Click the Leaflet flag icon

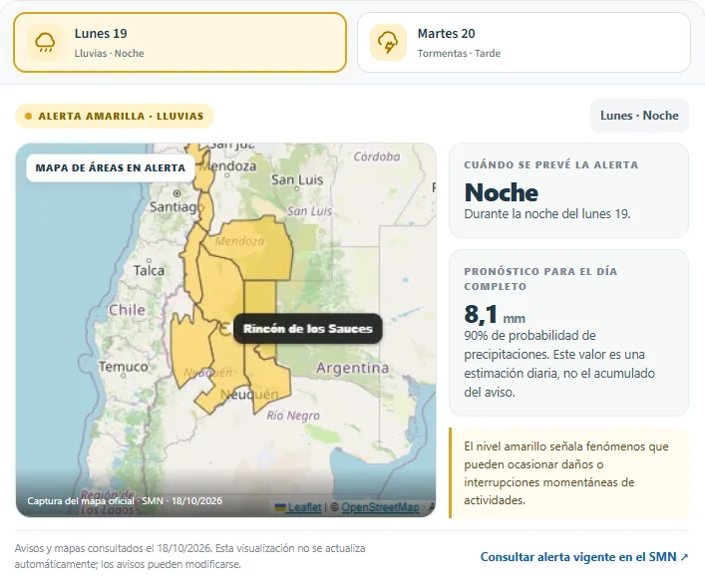click(280, 507)
